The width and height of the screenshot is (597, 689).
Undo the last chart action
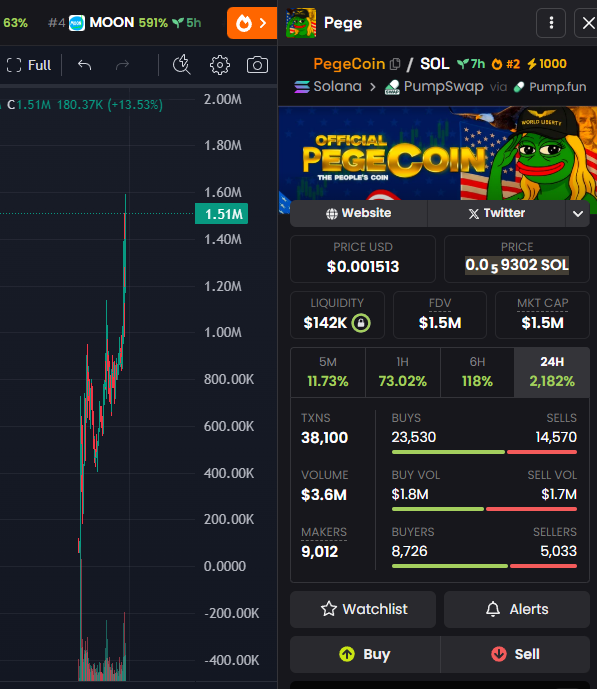pyautogui.click(x=84, y=65)
